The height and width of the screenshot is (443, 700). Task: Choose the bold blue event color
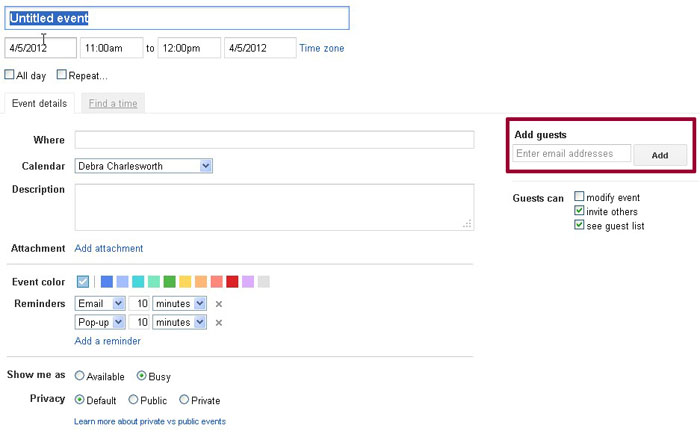point(107,282)
